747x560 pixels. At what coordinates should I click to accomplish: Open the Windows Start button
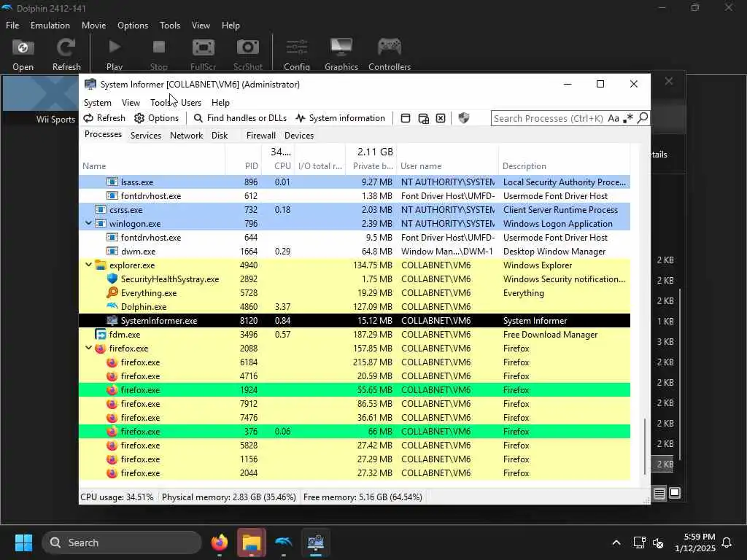[x=23, y=542]
